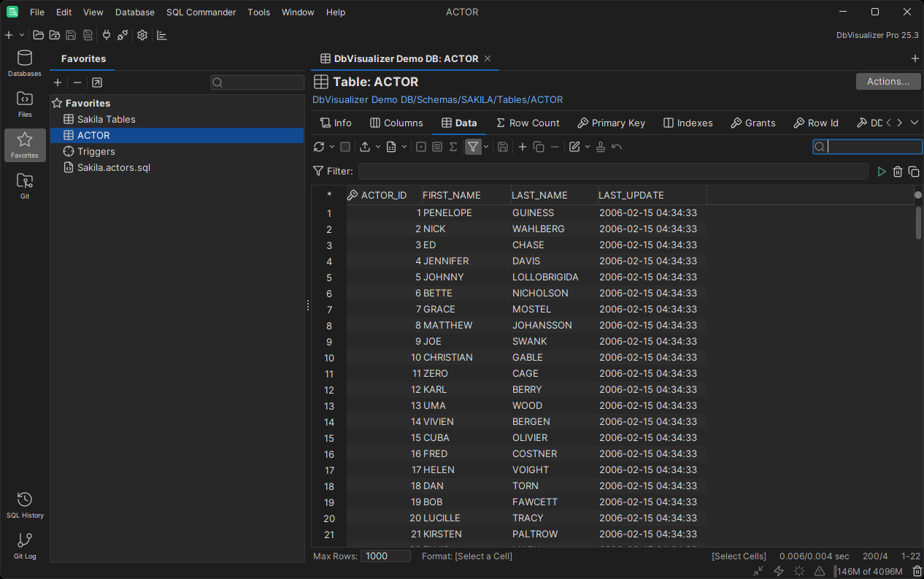Click the sigma aggregation icon

453,147
